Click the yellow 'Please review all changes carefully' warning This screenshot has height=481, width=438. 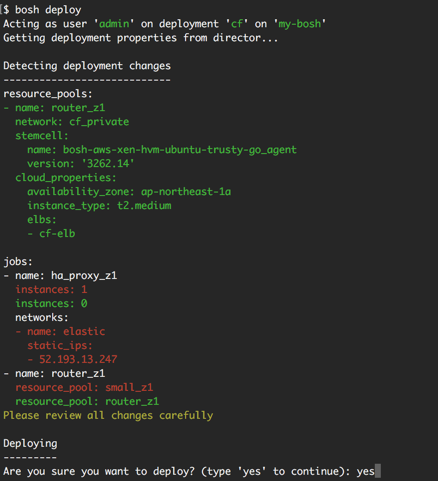[108, 415]
